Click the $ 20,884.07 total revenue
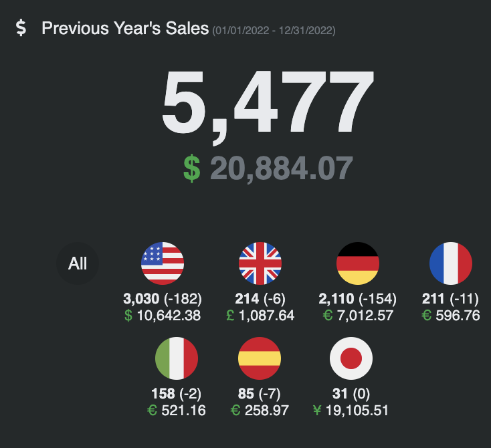Screen dimensions: 491x448 (268, 169)
